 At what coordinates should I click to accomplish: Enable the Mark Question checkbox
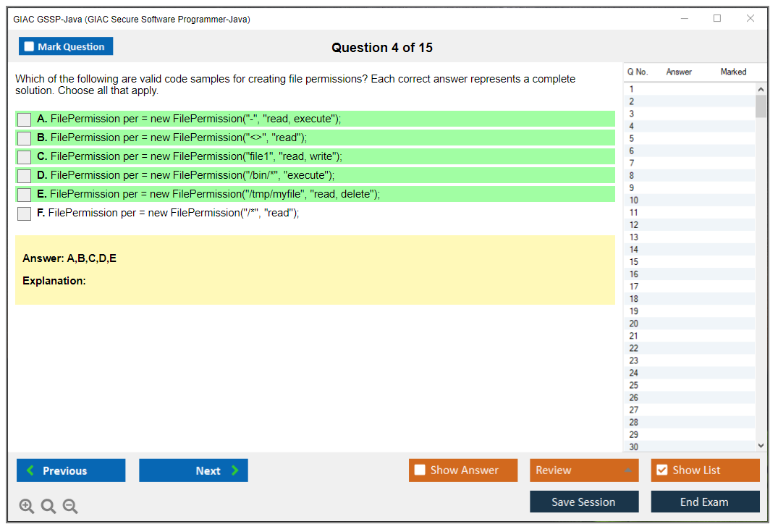pyautogui.click(x=28, y=46)
